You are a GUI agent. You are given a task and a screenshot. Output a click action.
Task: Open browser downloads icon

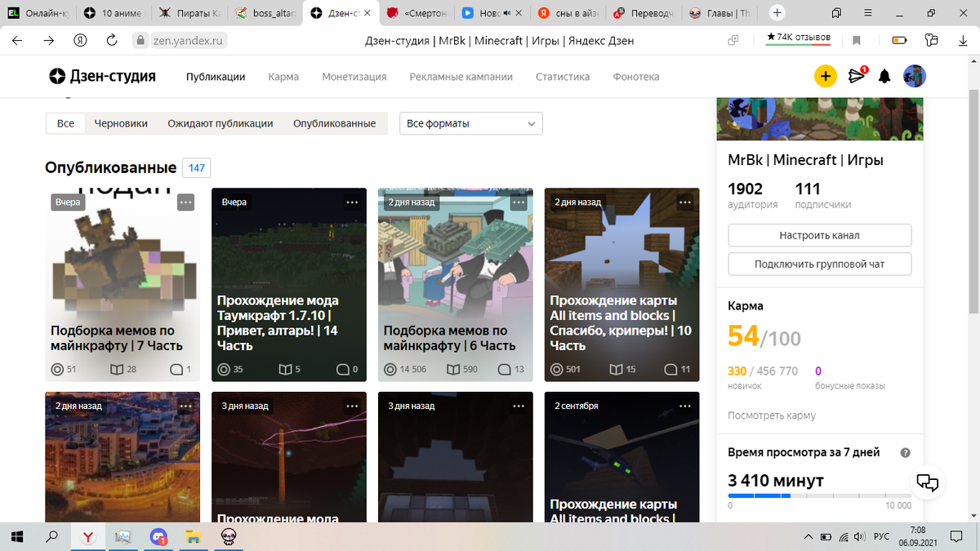tap(963, 40)
